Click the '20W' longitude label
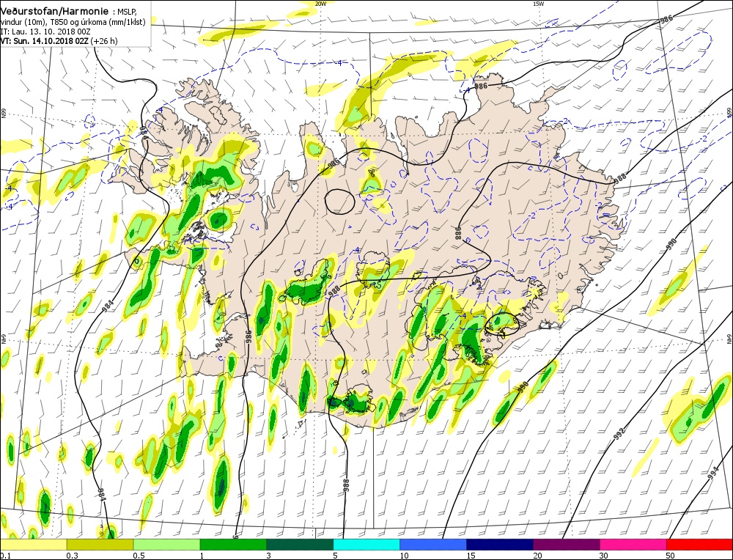Screen dimensions: 733x560 click(320, 4)
